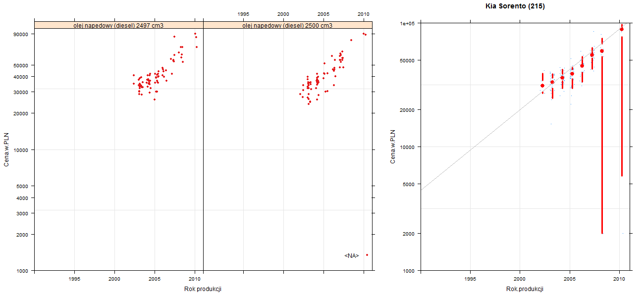Click the '<NA>' label in the 2500 cm3 panel

pos(351,255)
